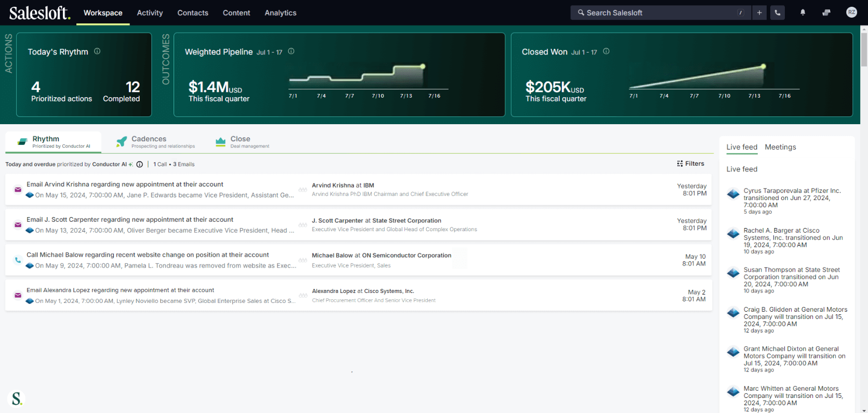This screenshot has width=868, height=413.
Task: Click Closed Won info icon
Action: coord(606,51)
